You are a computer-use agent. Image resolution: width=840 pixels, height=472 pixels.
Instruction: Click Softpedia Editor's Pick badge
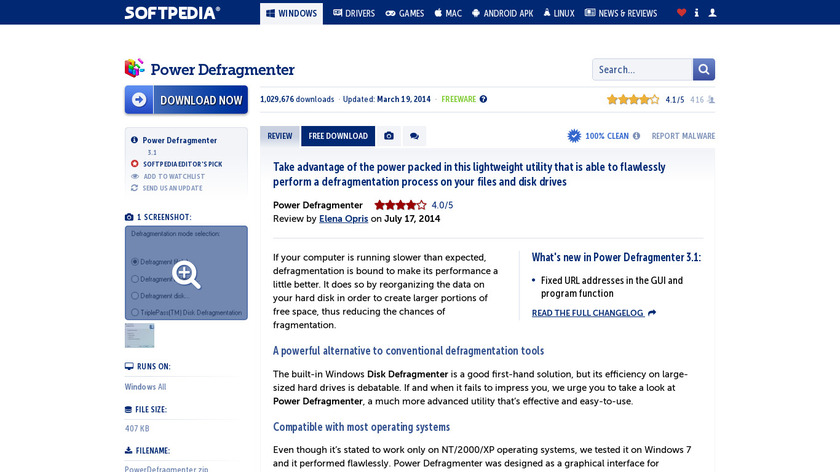pyautogui.click(x=182, y=164)
